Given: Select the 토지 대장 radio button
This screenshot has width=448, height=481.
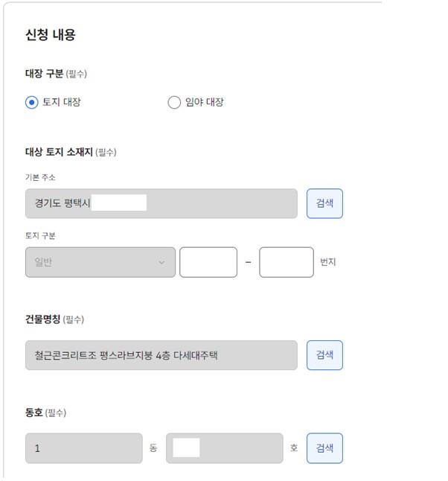Looking at the screenshot, I should coord(31,103).
